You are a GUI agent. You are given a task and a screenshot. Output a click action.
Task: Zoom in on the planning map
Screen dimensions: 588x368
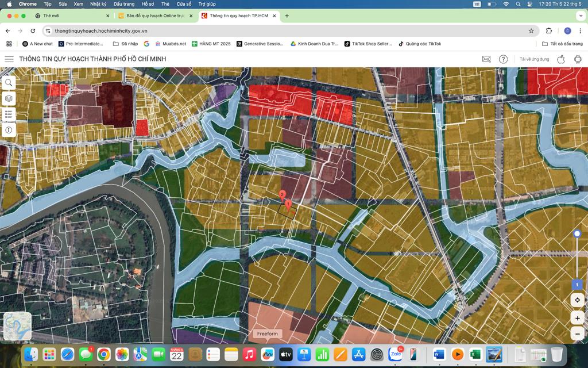577,318
